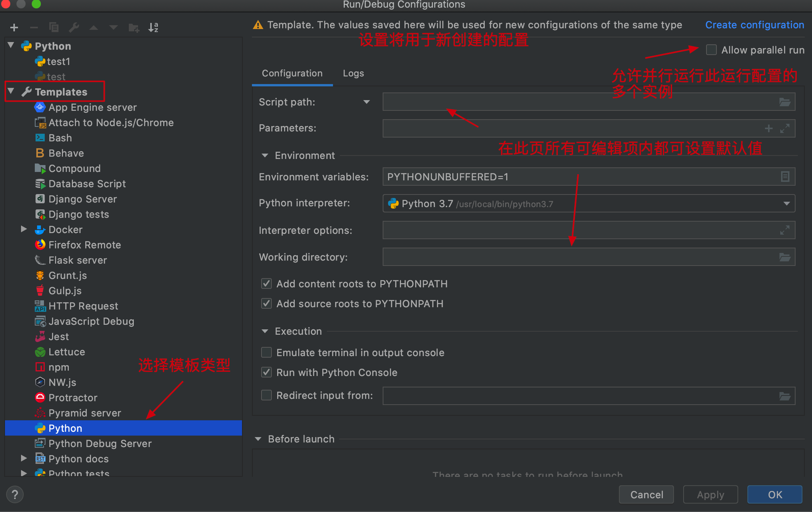Enable Allow parallel run checkbox
This screenshot has height=512, width=812.
(x=711, y=50)
